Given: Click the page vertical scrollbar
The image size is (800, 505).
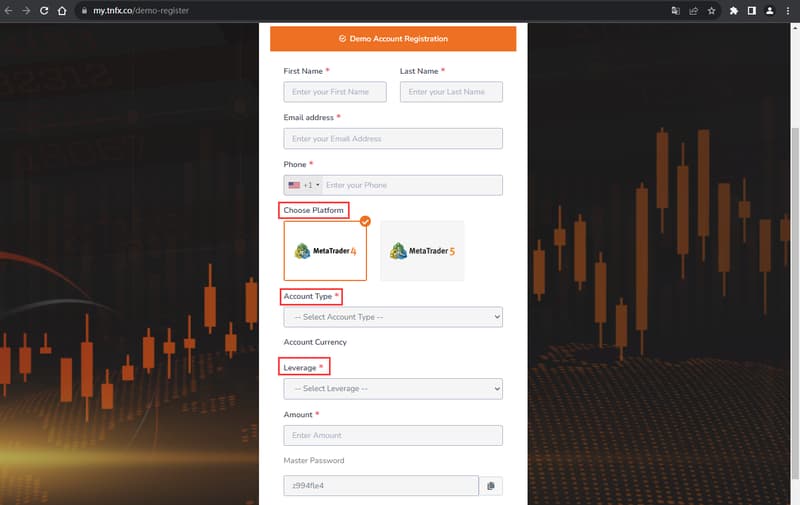Looking at the screenshot, I should click(795, 304).
